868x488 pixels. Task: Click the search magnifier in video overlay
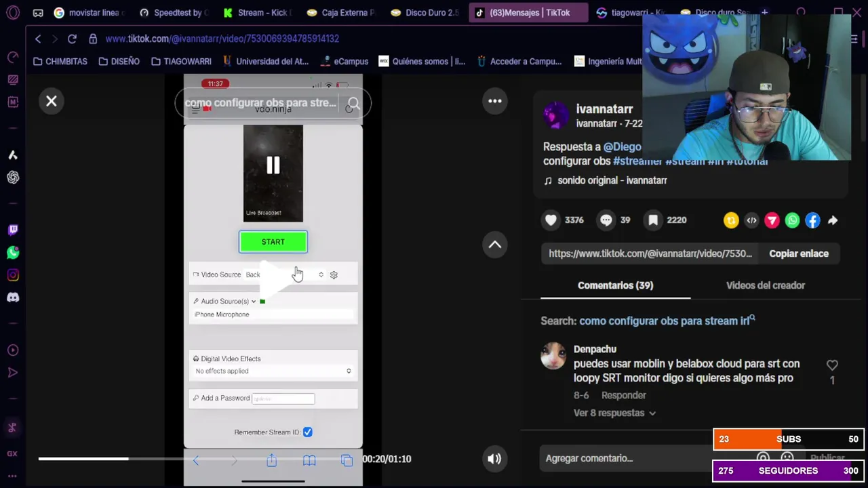point(352,104)
